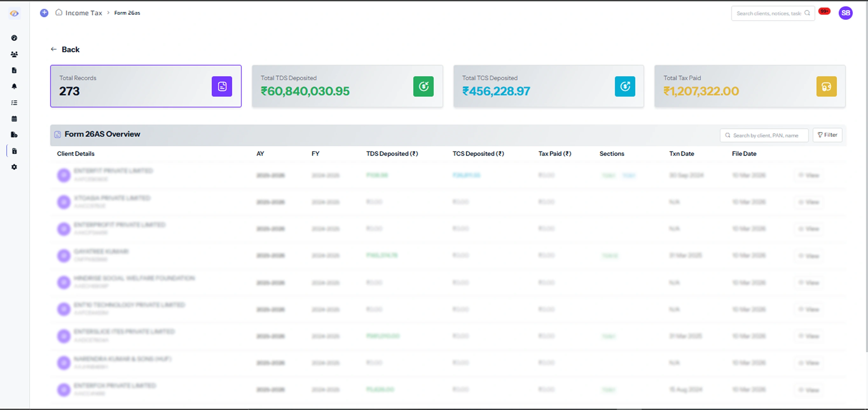Image resolution: width=868 pixels, height=410 pixels.
Task: Open the SB user profile avatar
Action: (x=845, y=13)
